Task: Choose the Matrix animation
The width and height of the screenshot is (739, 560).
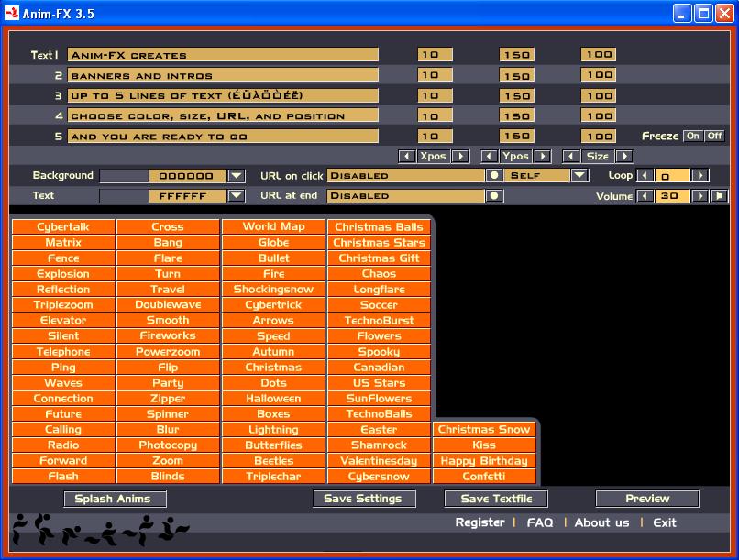Action: 63,243
